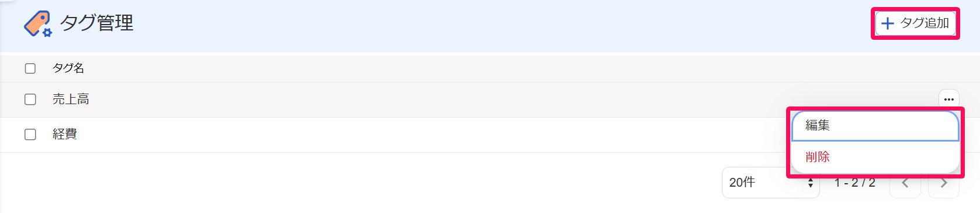Click the タグ管理 tag icon in header

point(38,23)
